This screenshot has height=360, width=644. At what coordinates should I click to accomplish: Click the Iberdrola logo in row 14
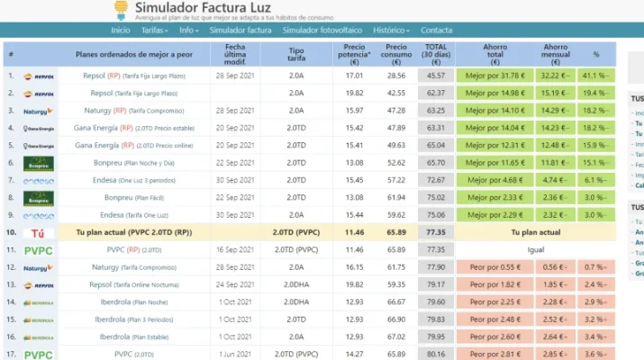tap(39, 303)
